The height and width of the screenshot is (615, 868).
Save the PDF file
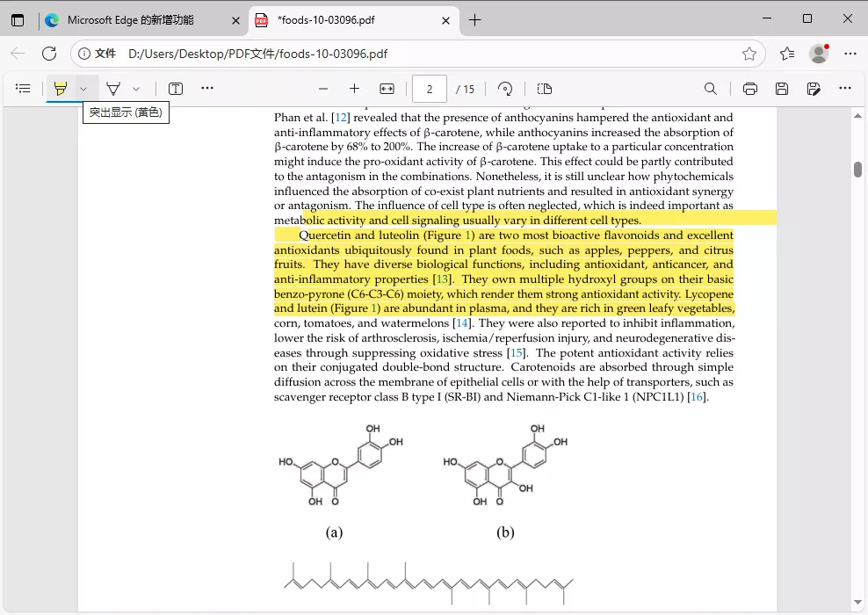pyautogui.click(x=782, y=89)
